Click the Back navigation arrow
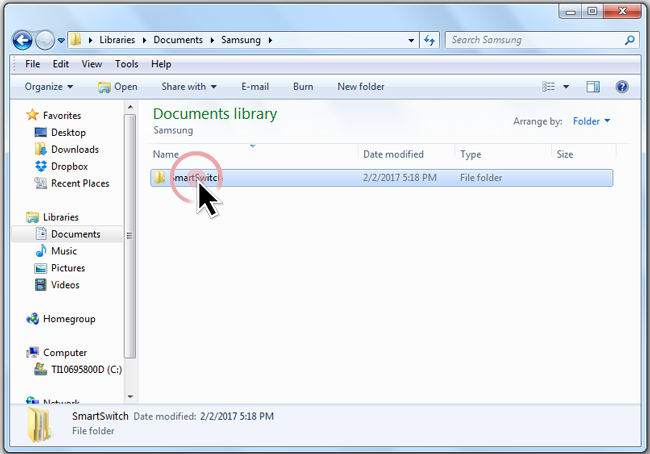The image size is (650, 454). click(x=22, y=40)
